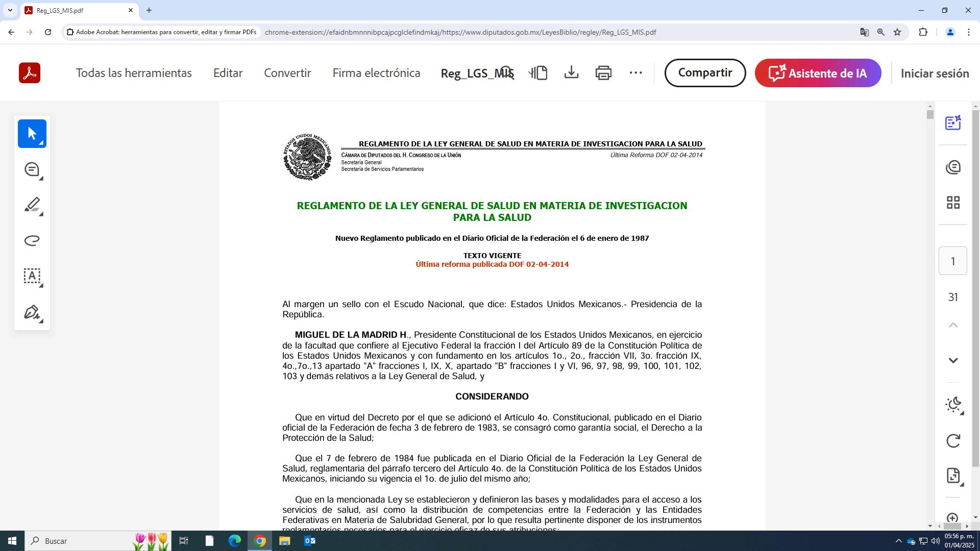980x551 pixels.
Task: Open the three-dots more options menu
Action: pyautogui.click(x=635, y=73)
